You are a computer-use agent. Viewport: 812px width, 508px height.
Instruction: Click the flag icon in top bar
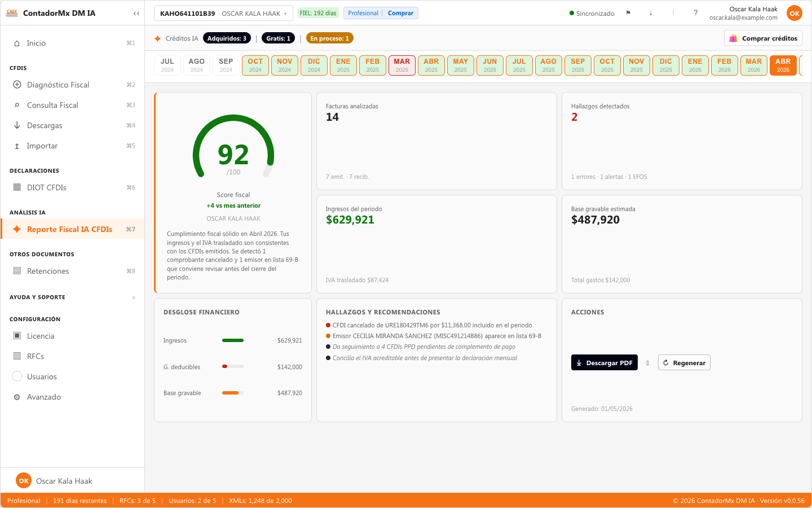click(628, 13)
